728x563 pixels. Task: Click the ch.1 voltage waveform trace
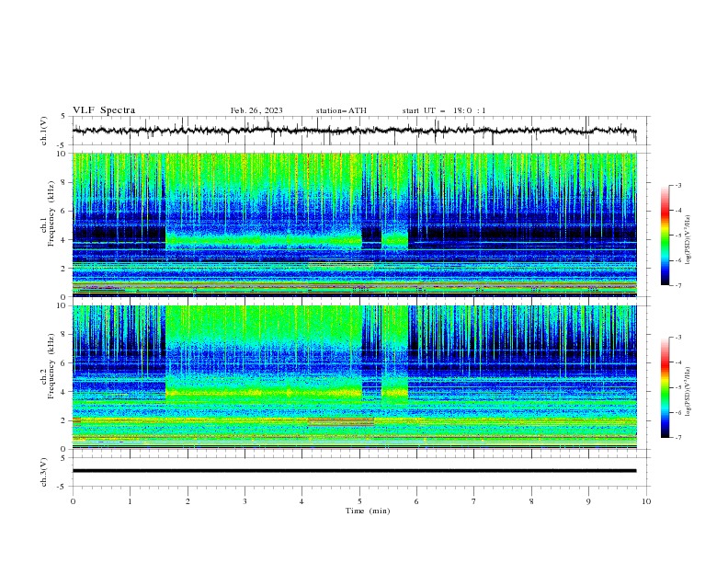point(354,131)
